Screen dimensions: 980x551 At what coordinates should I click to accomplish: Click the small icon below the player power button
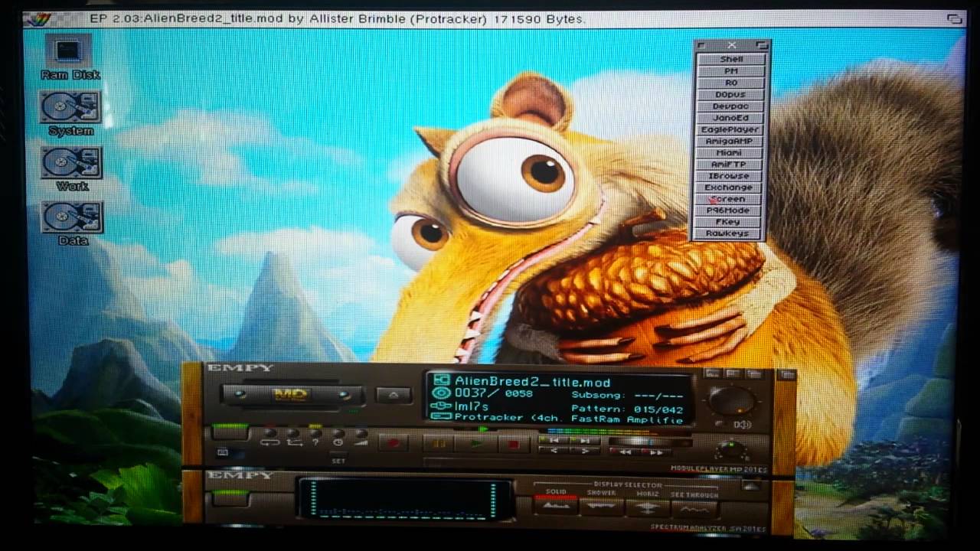coord(223,452)
